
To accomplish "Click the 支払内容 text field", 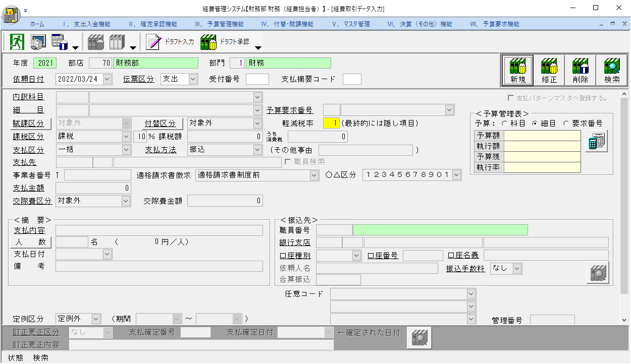I will (159, 230).
